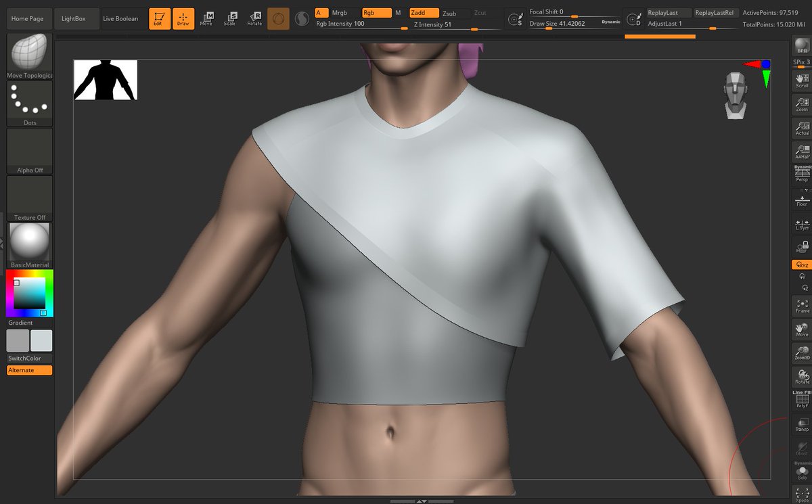Adjust the Rgb Intensity slider
This screenshot has width=812, height=504.
tap(362, 24)
